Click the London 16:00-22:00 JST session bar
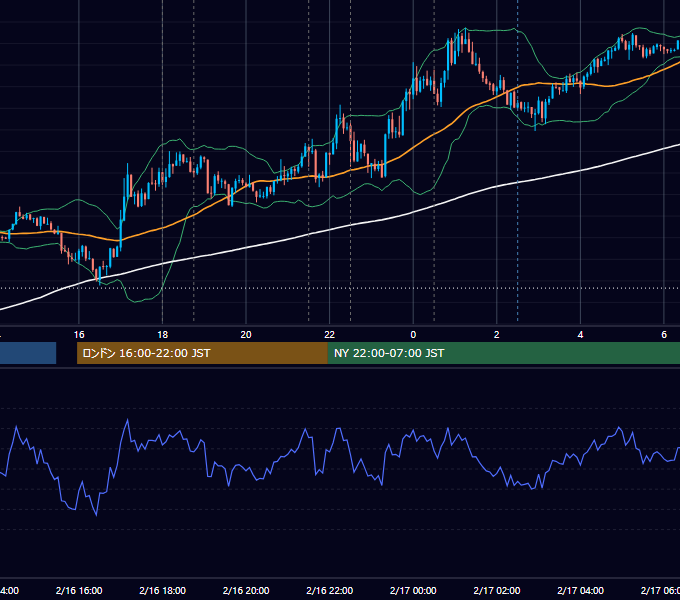This screenshot has height=600, width=680. click(x=202, y=353)
